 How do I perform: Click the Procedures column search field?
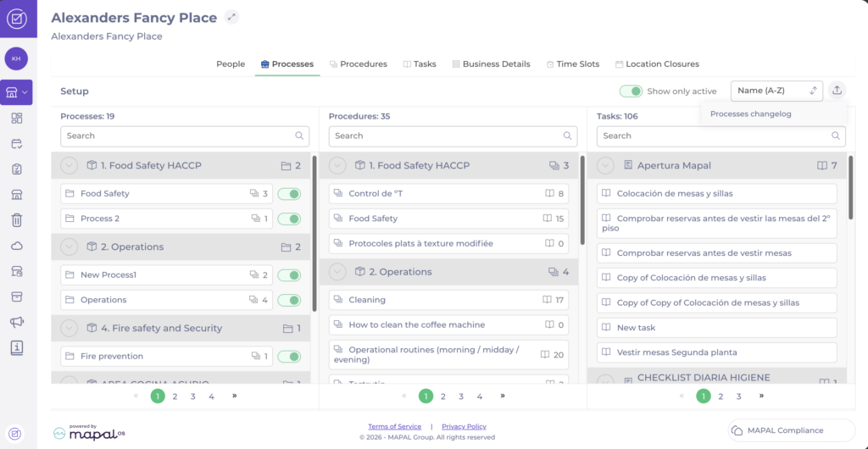(x=453, y=136)
